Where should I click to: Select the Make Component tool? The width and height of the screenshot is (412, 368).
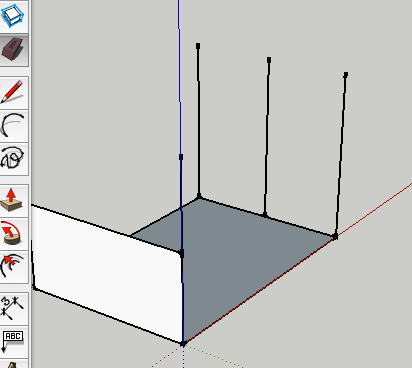13,16
